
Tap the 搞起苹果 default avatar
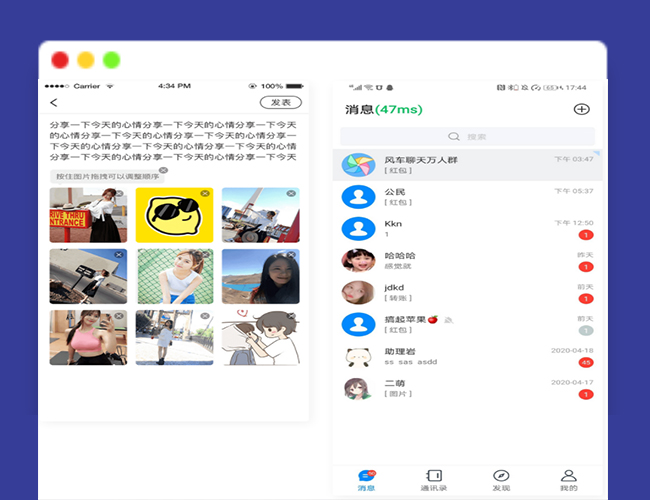click(x=359, y=324)
